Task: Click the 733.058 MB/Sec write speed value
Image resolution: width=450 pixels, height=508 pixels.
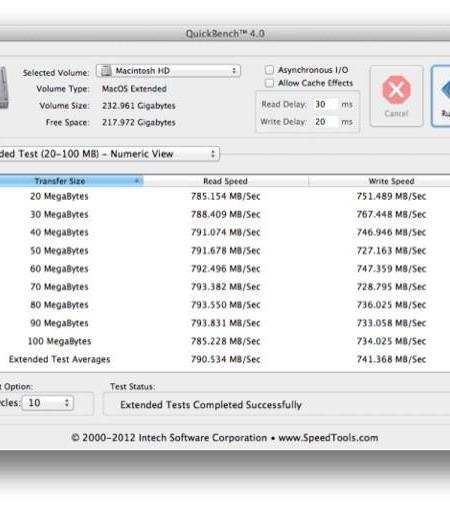Action: (x=391, y=323)
